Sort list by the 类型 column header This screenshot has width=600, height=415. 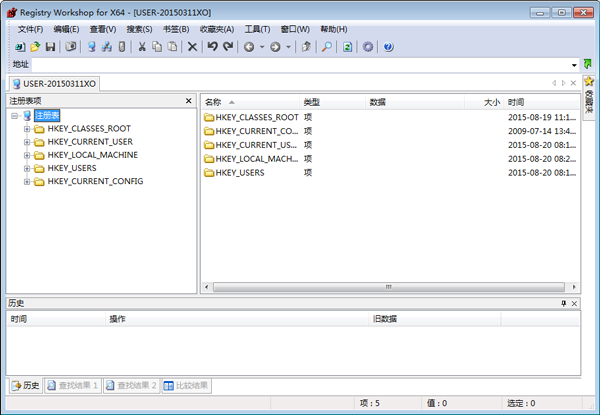pos(332,102)
